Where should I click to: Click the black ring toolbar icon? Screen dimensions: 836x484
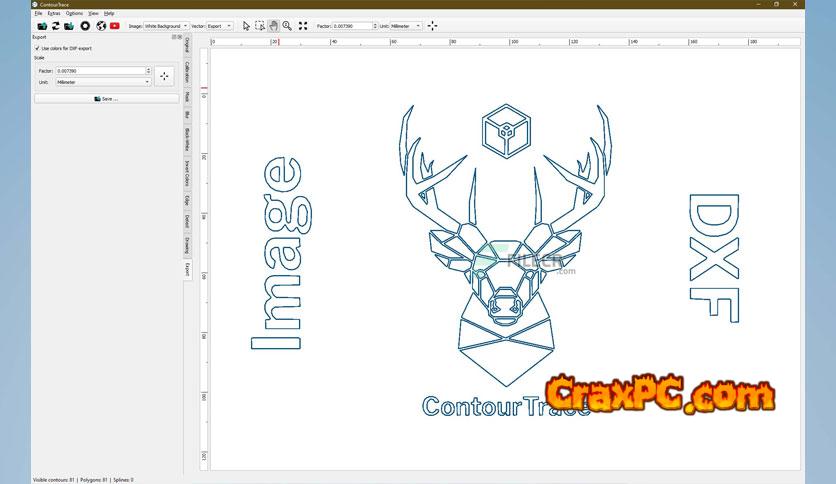(85, 26)
